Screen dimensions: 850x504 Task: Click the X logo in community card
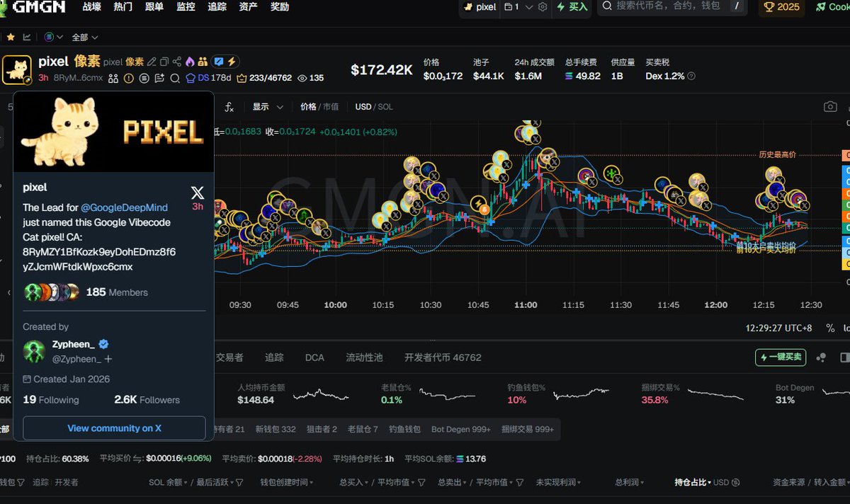(198, 192)
